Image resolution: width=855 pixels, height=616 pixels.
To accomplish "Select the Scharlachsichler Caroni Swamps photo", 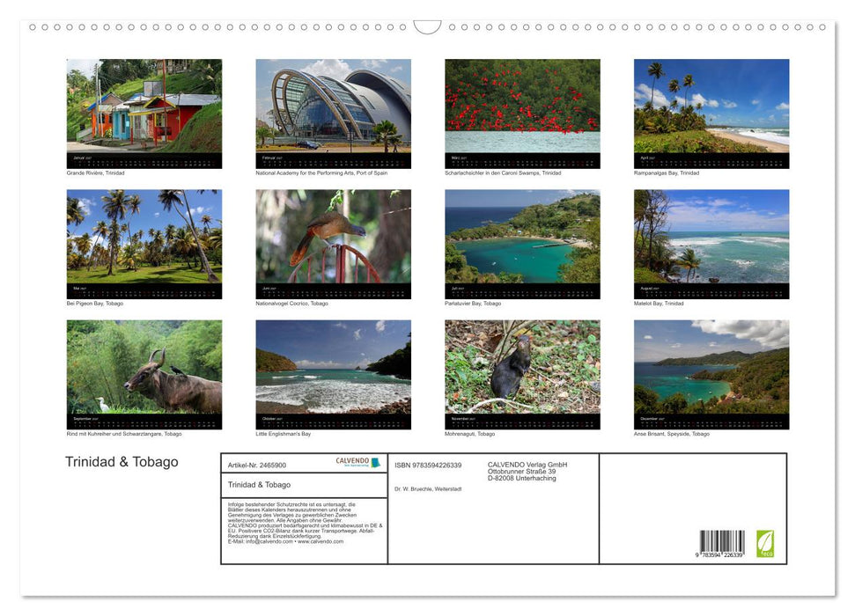I will pos(522,106).
